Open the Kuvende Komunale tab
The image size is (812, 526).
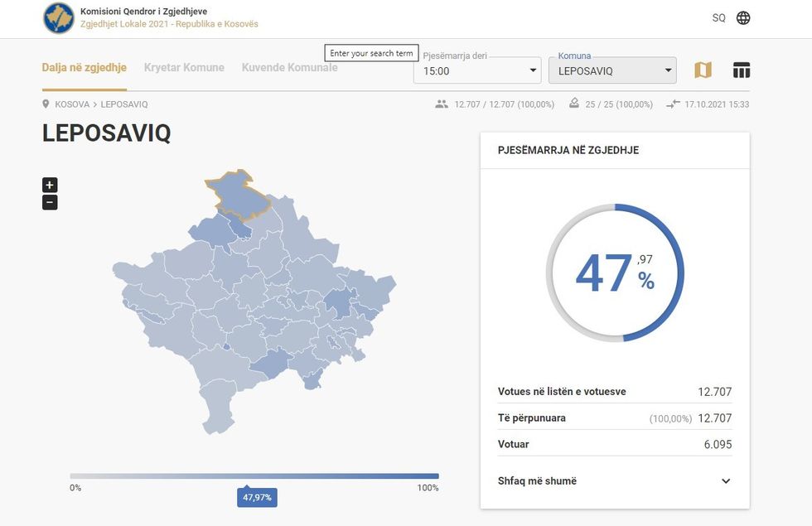click(x=288, y=67)
